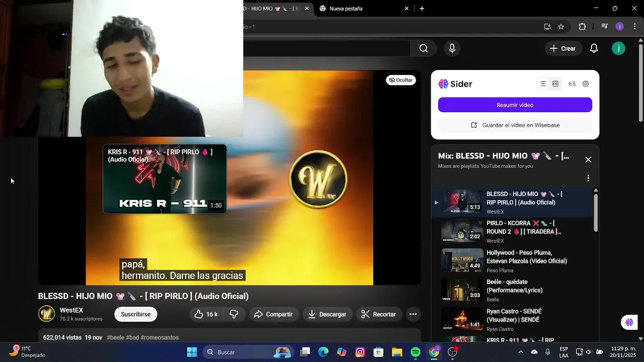Viewport: 644px width, 362px height.
Task: Open a new Chrome tab with plus
Action: point(422,9)
